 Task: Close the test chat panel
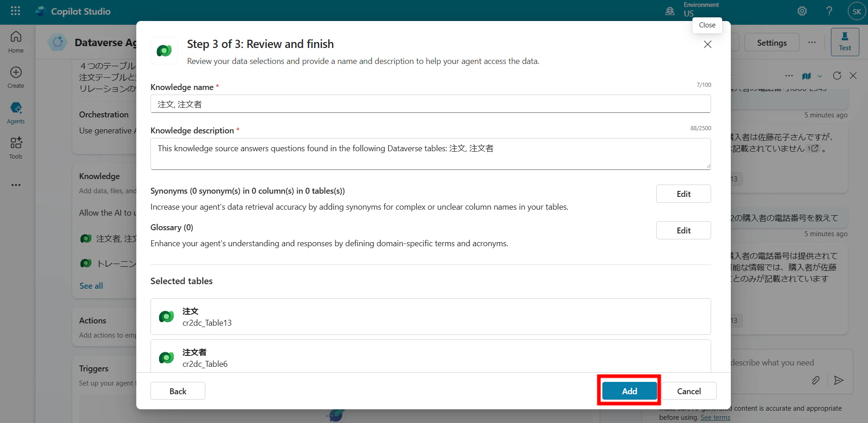pyautogui.click(x=853, y=76)
